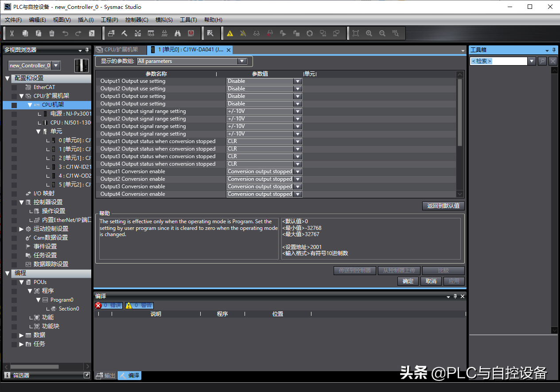
Task: Open the 显示的参数组 All parameters dropdown
Action: [241, 61]
